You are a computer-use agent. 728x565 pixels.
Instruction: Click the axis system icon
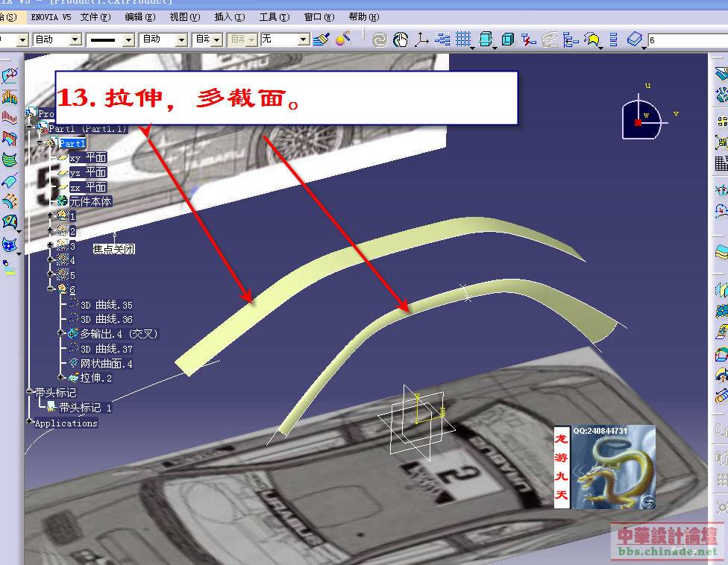pyautogui.click(x=421, y=40)
